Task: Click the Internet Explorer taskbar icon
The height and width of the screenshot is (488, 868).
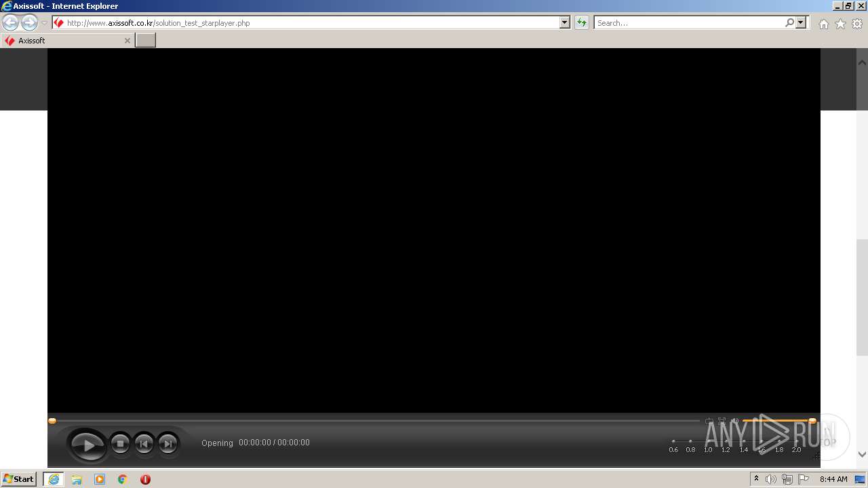Action: [54, 479]
